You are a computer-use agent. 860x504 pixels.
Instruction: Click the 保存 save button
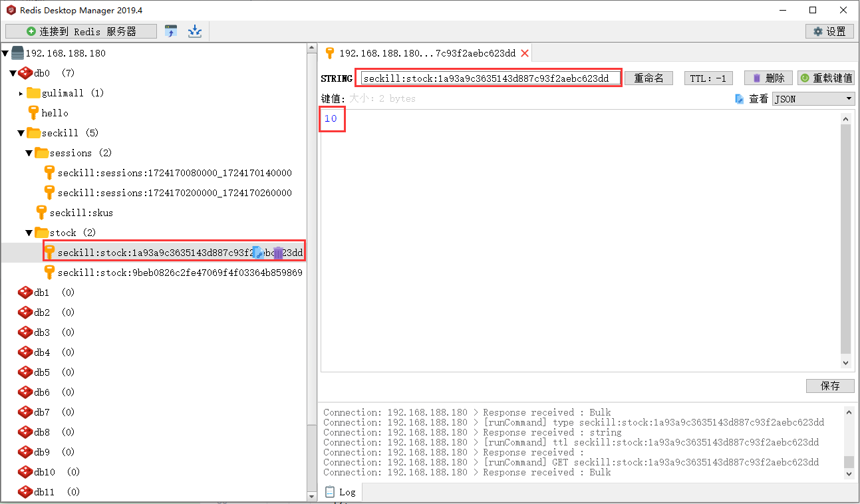coord(830,386)
